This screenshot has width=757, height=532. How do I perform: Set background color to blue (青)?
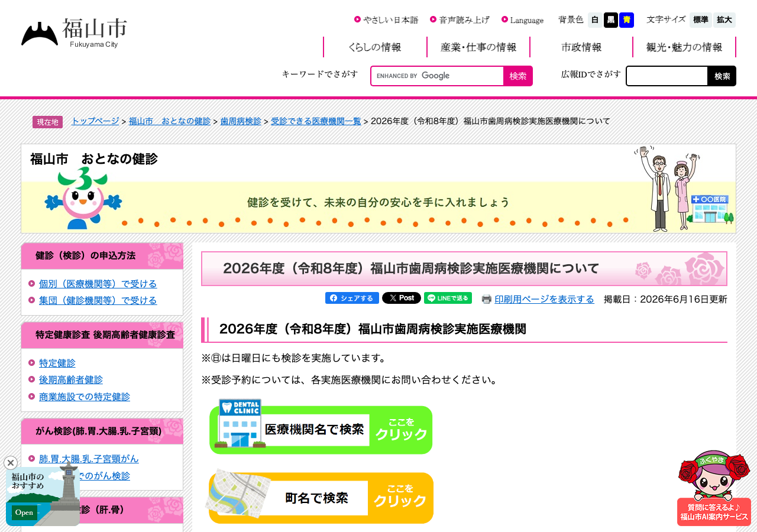[627, 20]
